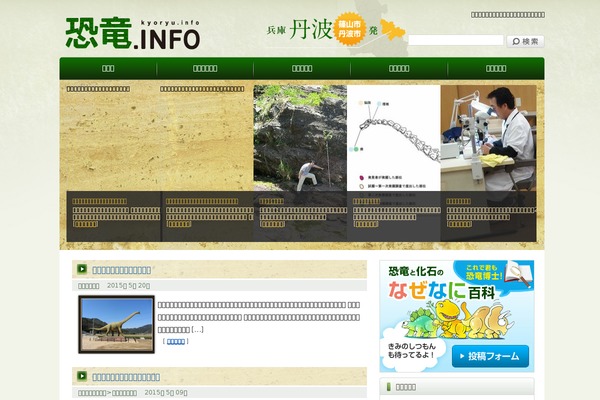Click the read-more link under skeleton diagram caption

tap(365, 224)
